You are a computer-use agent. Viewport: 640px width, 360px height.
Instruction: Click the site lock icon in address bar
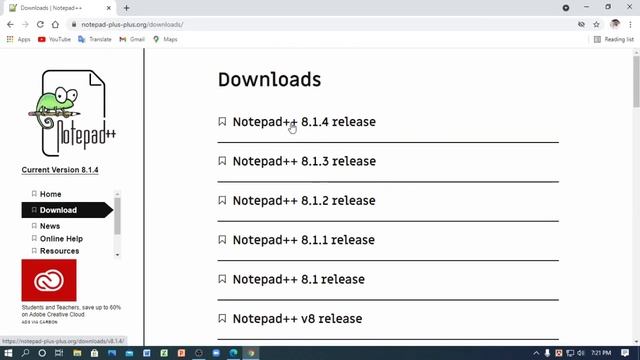pos(74,24)
